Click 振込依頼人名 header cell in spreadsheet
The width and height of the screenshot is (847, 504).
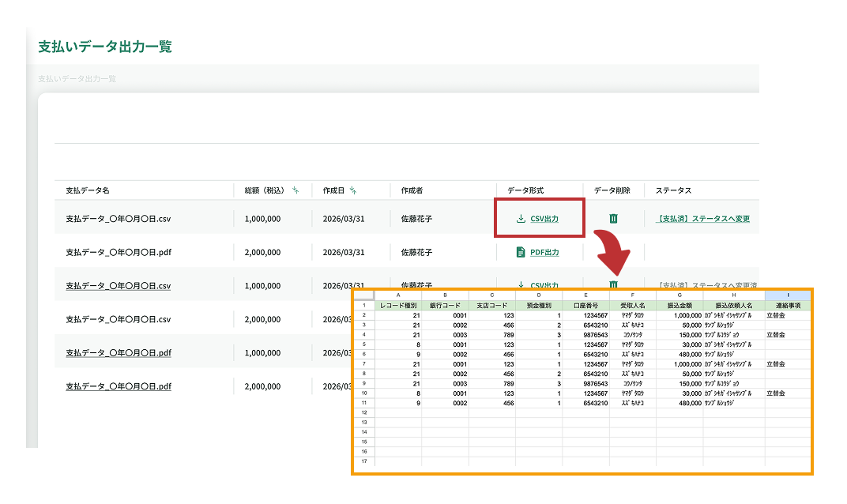coord(733,305)
